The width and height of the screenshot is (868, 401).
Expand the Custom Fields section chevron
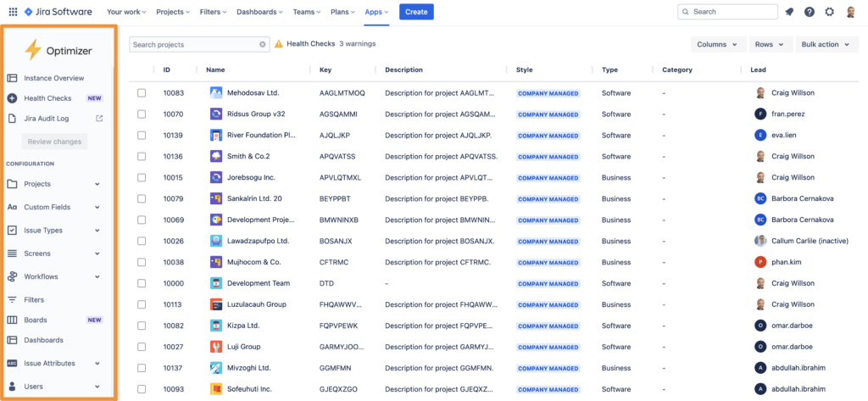[x=97, y=207]
